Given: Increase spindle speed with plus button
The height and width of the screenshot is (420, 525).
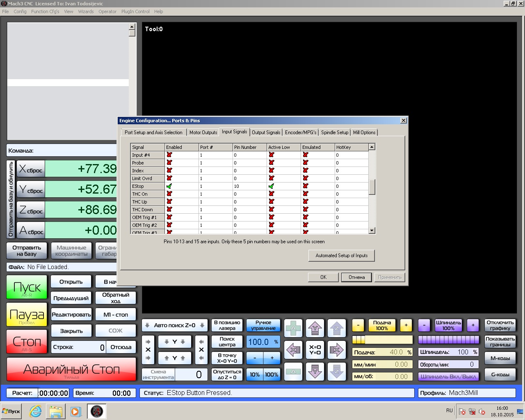Looking at the screenshot, I should coord(473,325).
